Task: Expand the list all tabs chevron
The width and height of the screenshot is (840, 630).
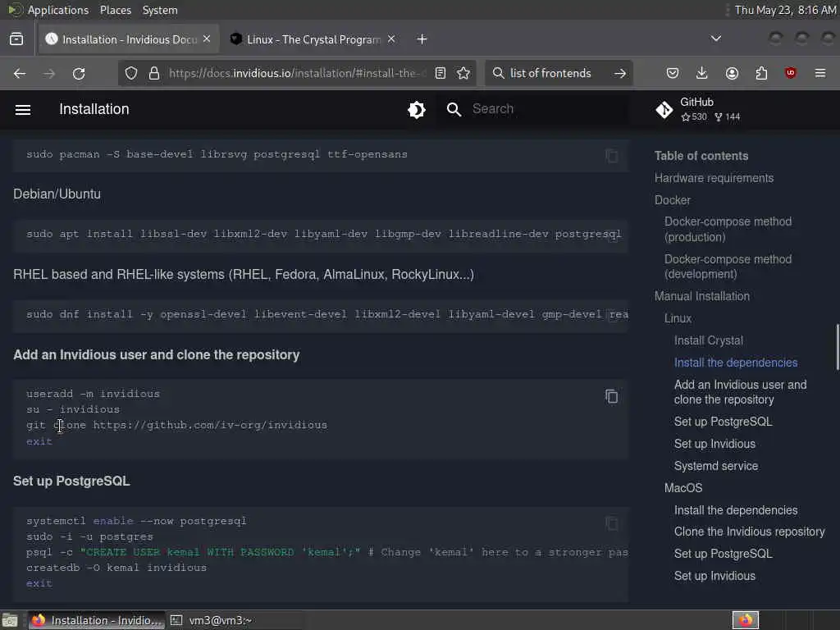Action: (715, 39)
